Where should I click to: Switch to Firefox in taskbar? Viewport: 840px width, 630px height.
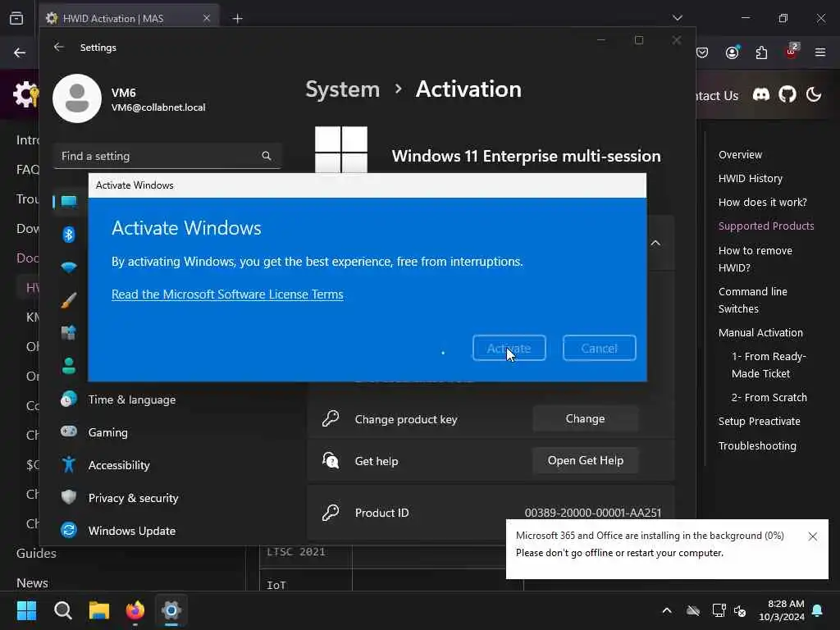(135, 610)
